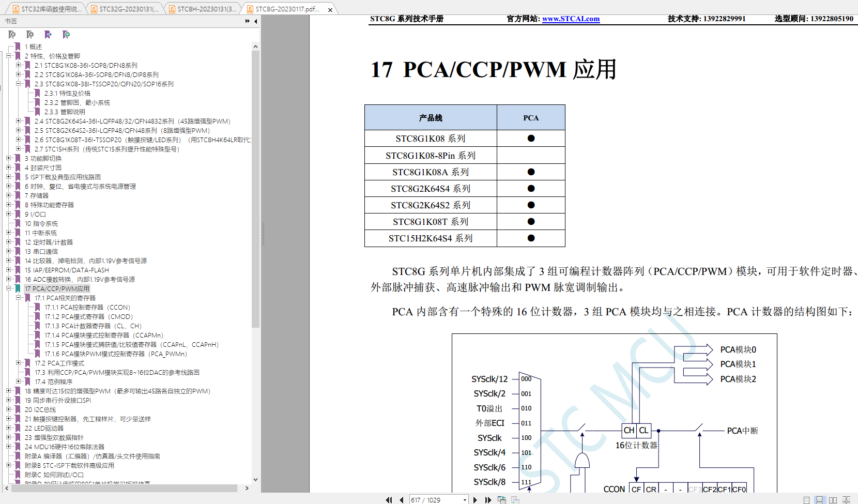Image resolution: width=858 pixels, height=504 pixels.
Task: Click the bookmark panel vertical scrollbar thumb
Action: [255, 189]
